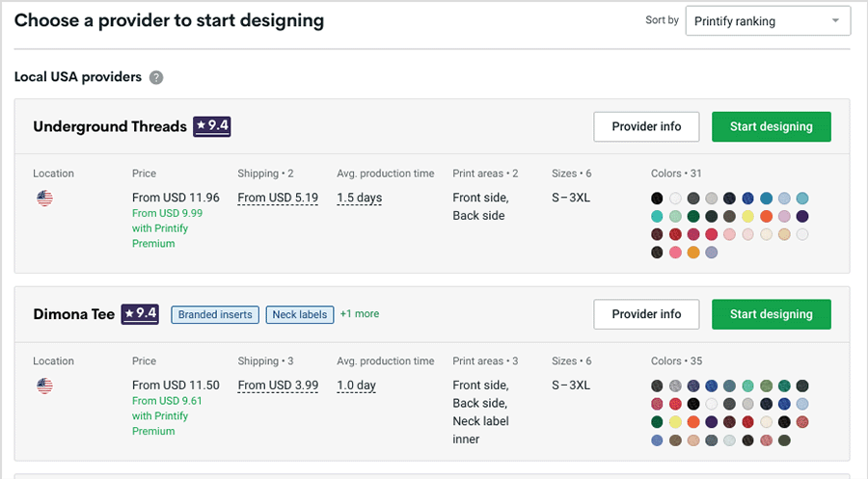The width and height of the screenshot is (868, 479).
Task: Choose the golden orange swatch in Underground Threads last row
Action: (693, 253)
